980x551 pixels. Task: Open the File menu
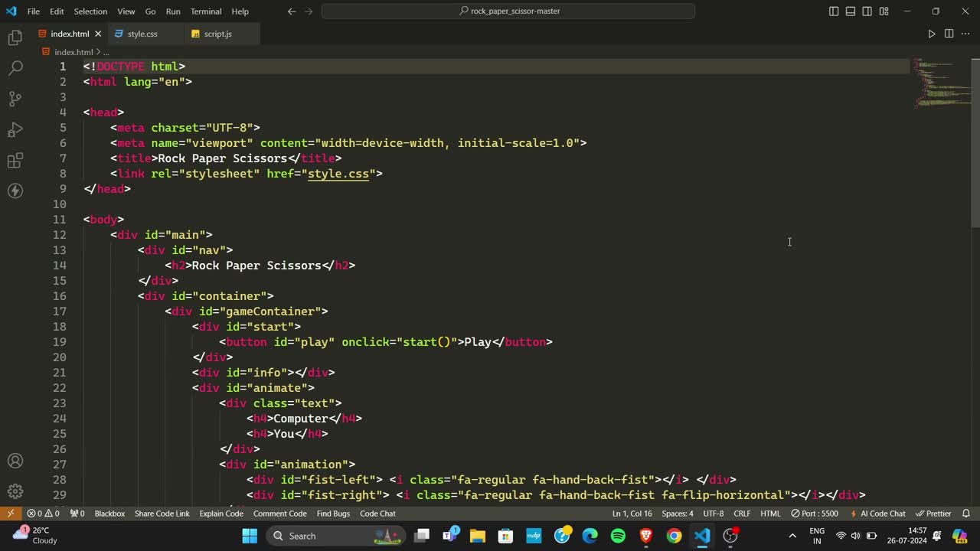(34, 11)
